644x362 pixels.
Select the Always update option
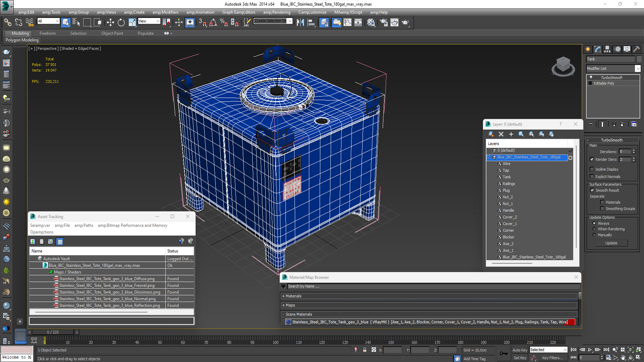pyautogui.click(x=594, y=223)
